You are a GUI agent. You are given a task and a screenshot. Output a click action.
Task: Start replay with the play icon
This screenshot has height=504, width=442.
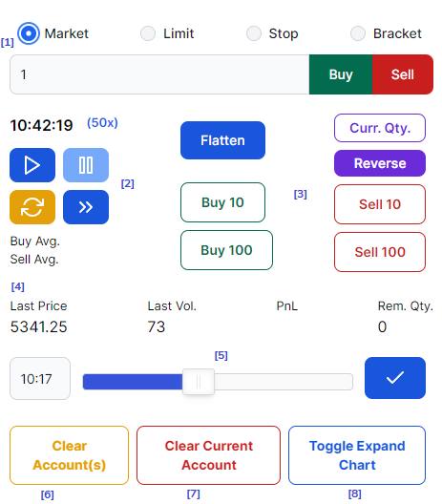(x=32, y=165)
